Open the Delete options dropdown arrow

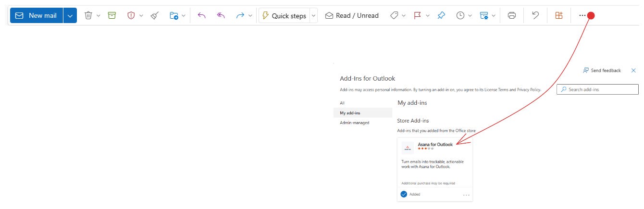(99, 16)
